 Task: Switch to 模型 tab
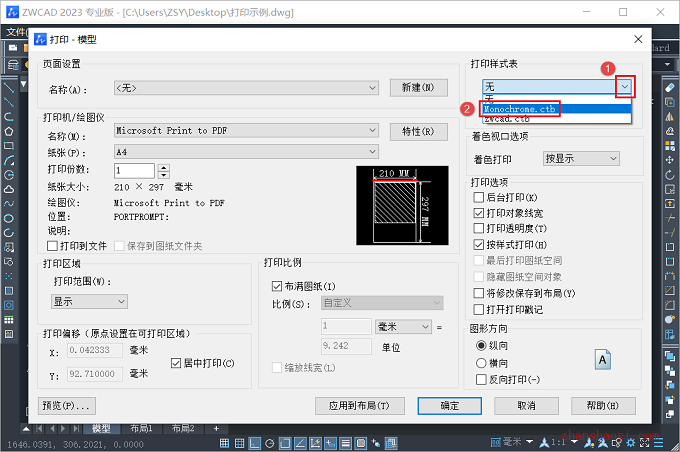coord(101,429)
